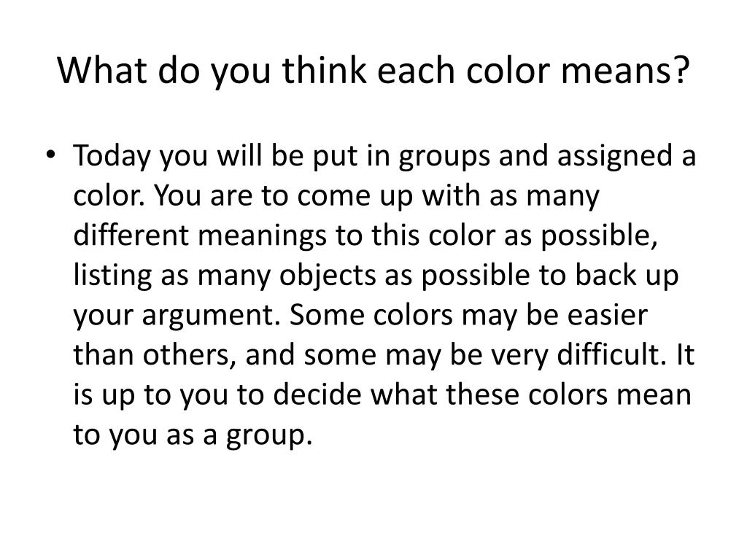Image resolution: width=747 pixels, height=560 pixels.
Task: Click the word "What" in the title
Action: coord(102,71)
